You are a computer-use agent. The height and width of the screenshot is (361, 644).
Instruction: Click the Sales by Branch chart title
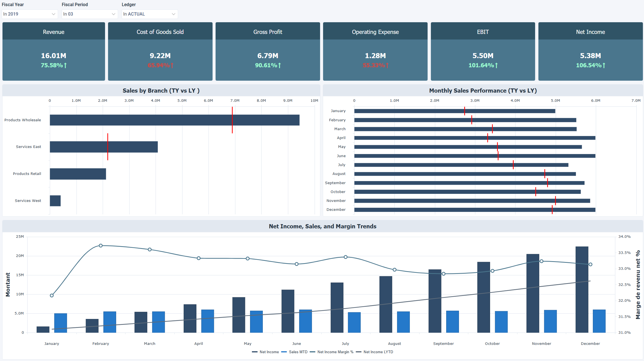click(x=161, y=90)
